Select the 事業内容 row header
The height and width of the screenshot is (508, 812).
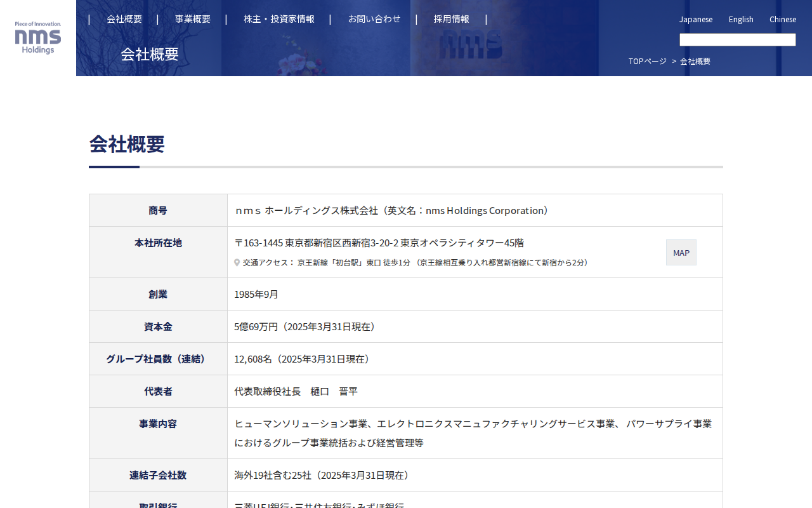coord(158,433)
